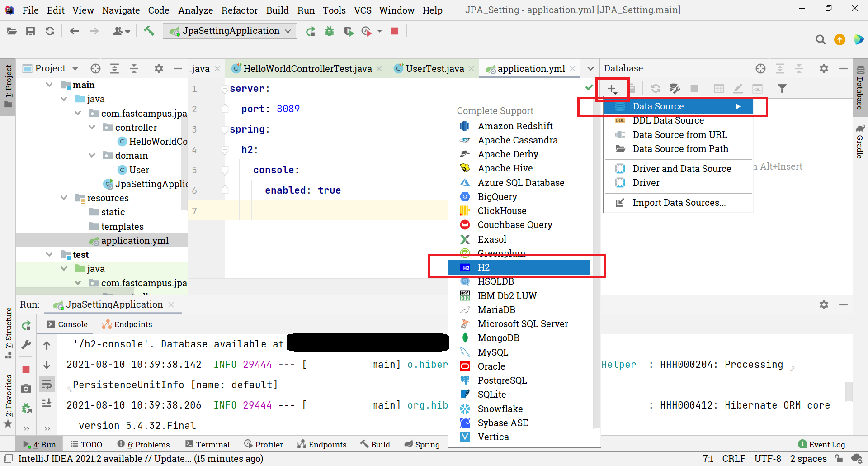Viewport: 868px width, 466px height.
Task: Open the Endpoints tab in Run panel
Action: [127, 324]
